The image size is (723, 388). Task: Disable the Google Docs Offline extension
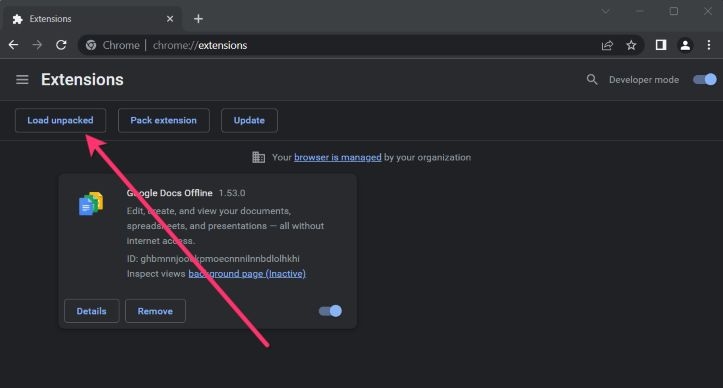point(330,311)
